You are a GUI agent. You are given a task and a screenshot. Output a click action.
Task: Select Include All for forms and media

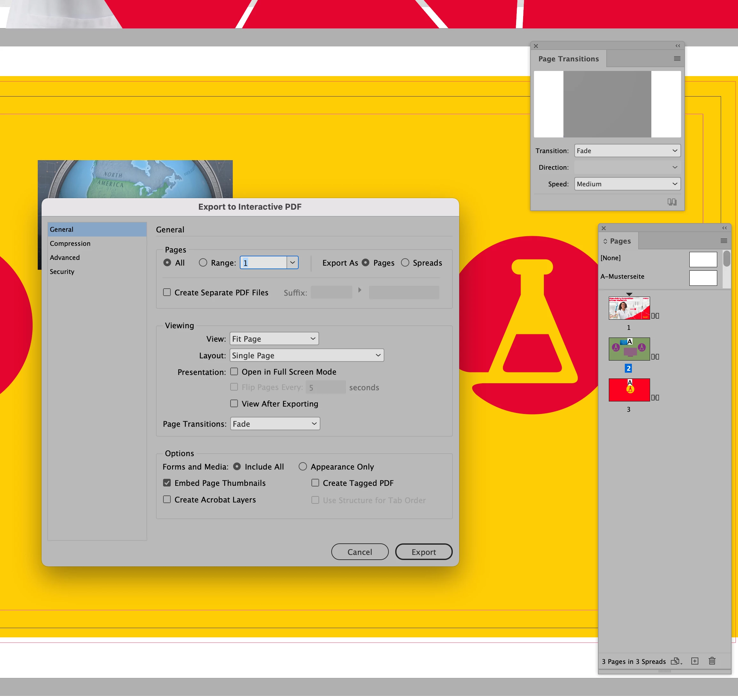(x=237, y=467)
